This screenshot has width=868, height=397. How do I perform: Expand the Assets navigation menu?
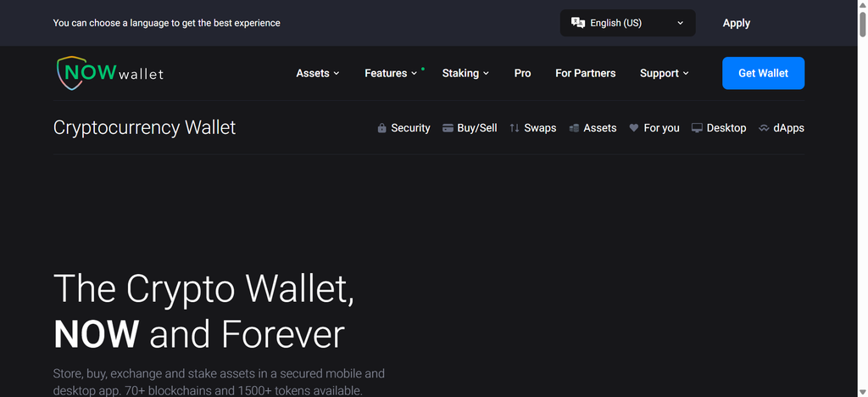pos(318,73)
